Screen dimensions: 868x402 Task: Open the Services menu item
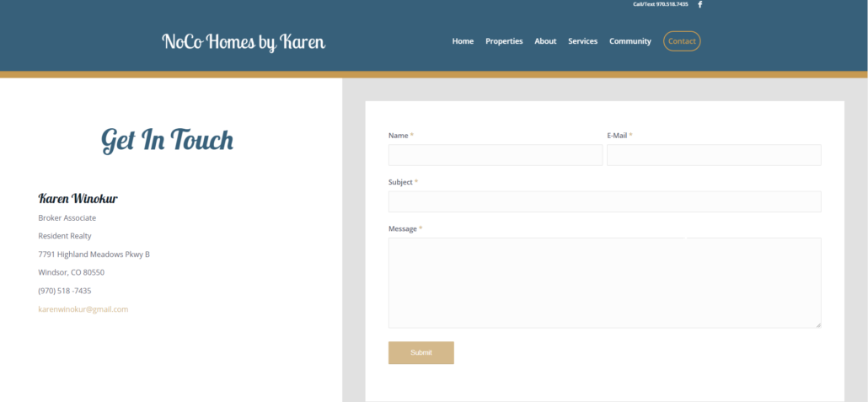583,41
